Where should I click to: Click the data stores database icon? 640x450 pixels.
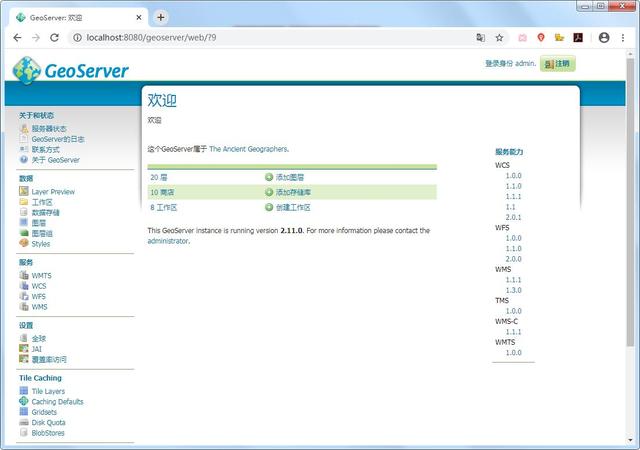pos(24,212)
